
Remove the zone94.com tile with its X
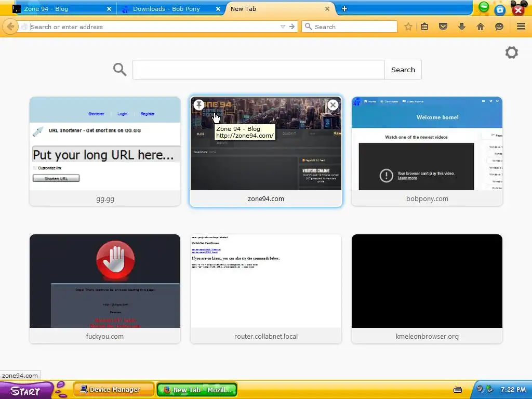coord(333,105)
